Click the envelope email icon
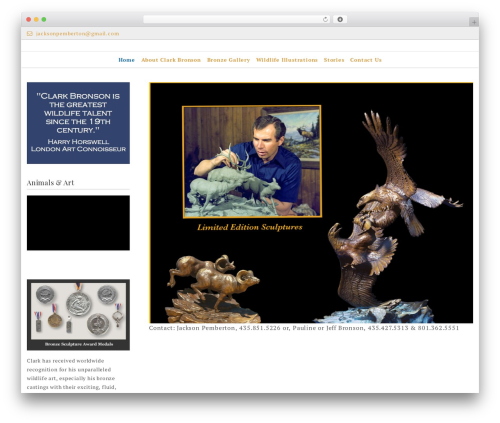500x423 pixels. point(30,34)
